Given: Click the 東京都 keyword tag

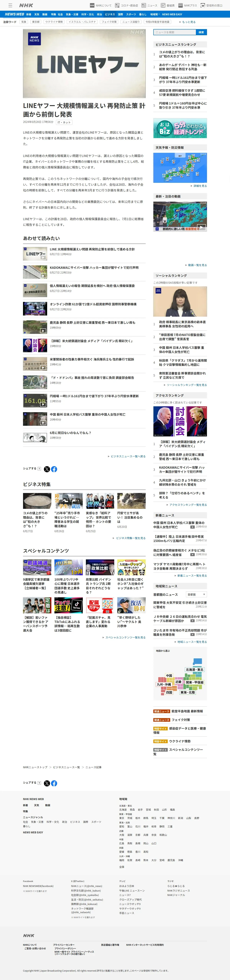Looking at the screenshot, I should point(36,22).
